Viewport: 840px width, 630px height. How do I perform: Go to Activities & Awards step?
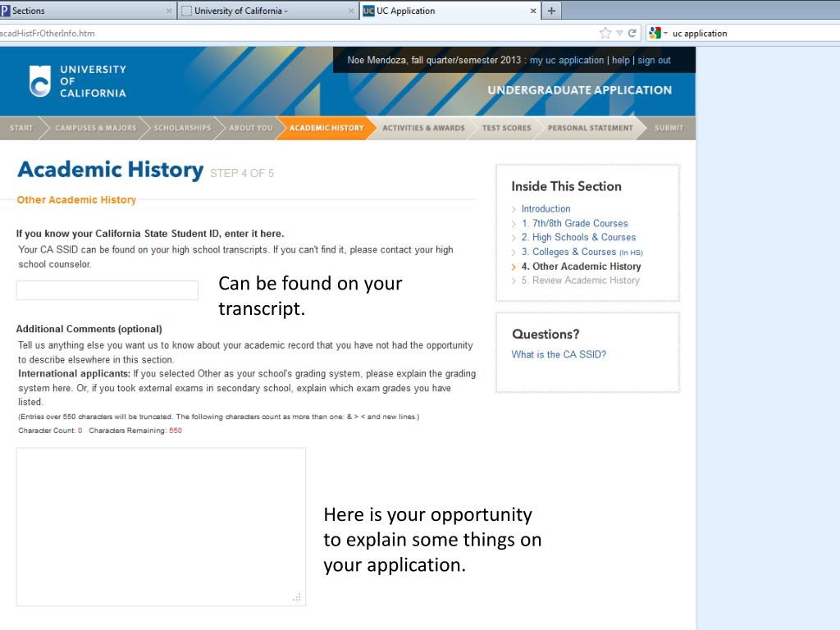coord(423,128)
